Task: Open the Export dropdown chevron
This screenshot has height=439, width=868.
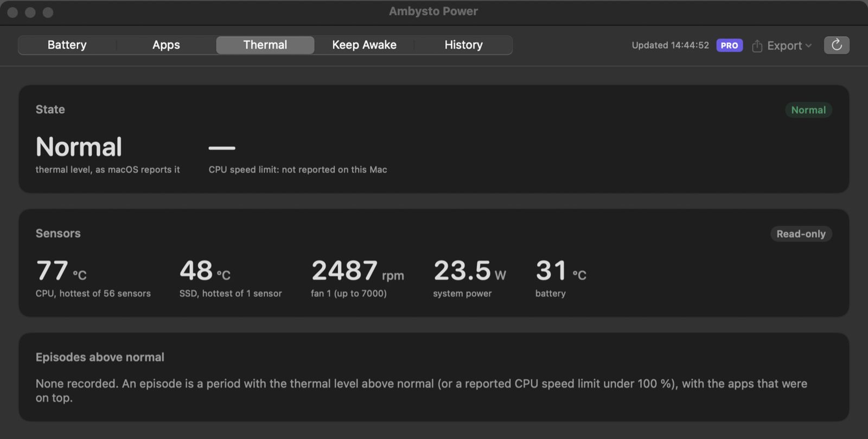Action: click(808, 46)
